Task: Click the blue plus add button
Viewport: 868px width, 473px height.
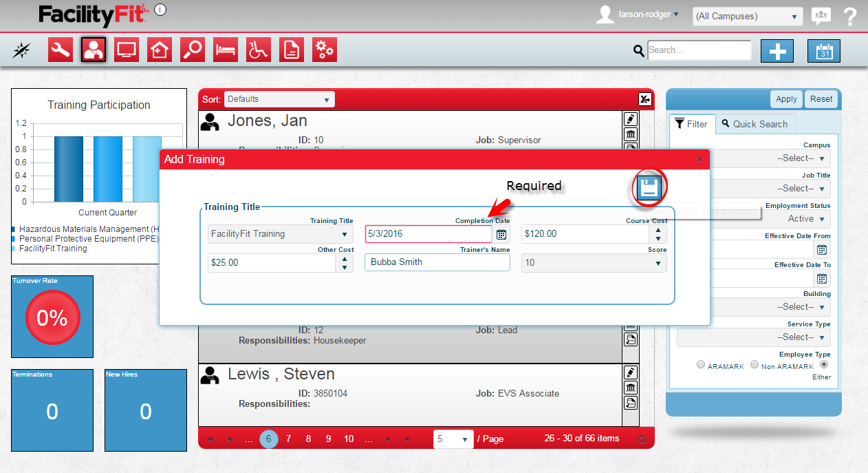Action: pyautogui.click(x=777, y=51)
